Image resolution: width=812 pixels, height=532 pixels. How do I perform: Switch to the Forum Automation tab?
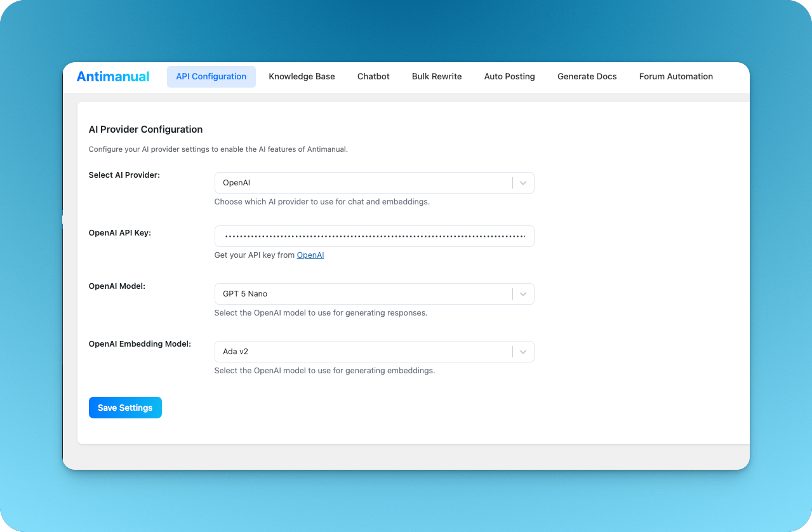(x=676, y=76)
